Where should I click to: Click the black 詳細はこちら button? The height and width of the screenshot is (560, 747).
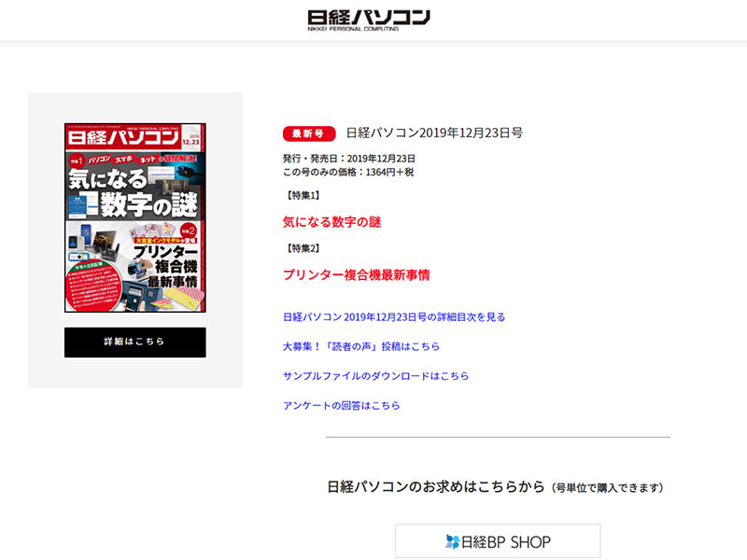135,342
